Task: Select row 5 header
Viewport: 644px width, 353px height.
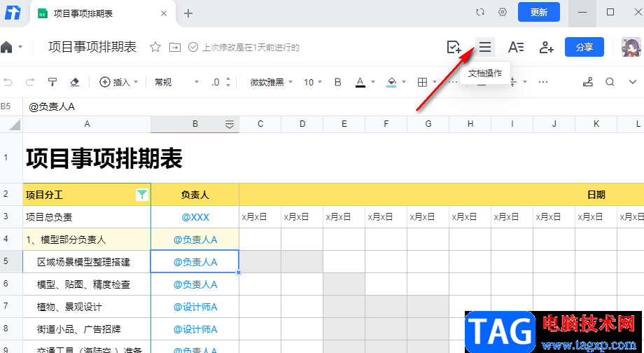Action: point(11,262)
